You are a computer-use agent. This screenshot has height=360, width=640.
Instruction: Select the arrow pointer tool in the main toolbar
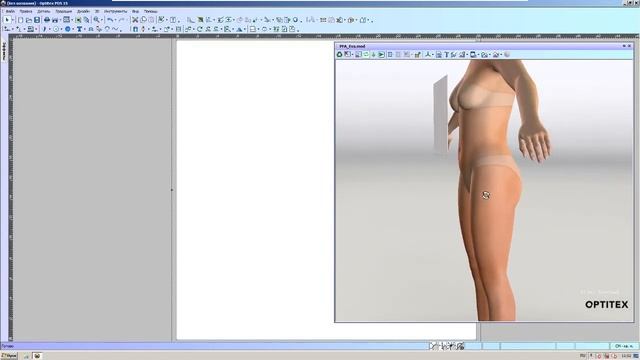click(x=7, y=20)
